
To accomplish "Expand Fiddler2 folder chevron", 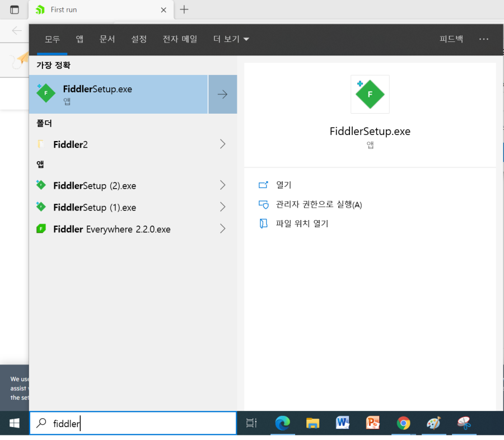I will tap(222, 144).
